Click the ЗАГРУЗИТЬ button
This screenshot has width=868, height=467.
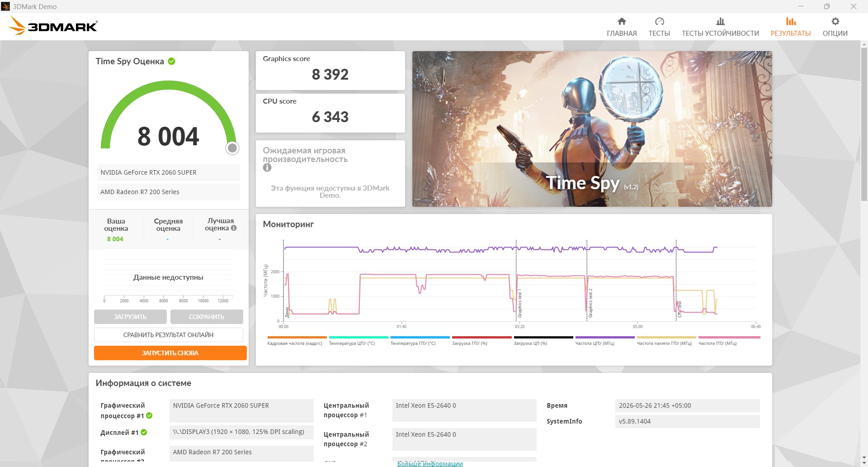coord(130,317)
